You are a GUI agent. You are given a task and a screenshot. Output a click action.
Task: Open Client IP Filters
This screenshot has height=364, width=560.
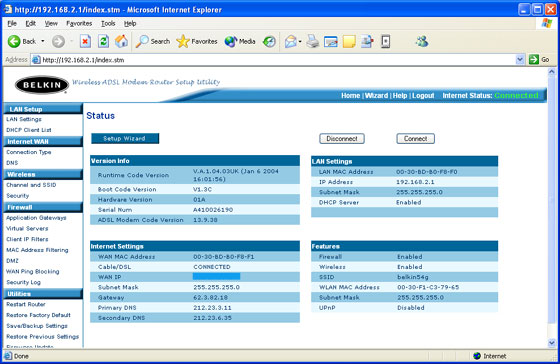[27, 239]
